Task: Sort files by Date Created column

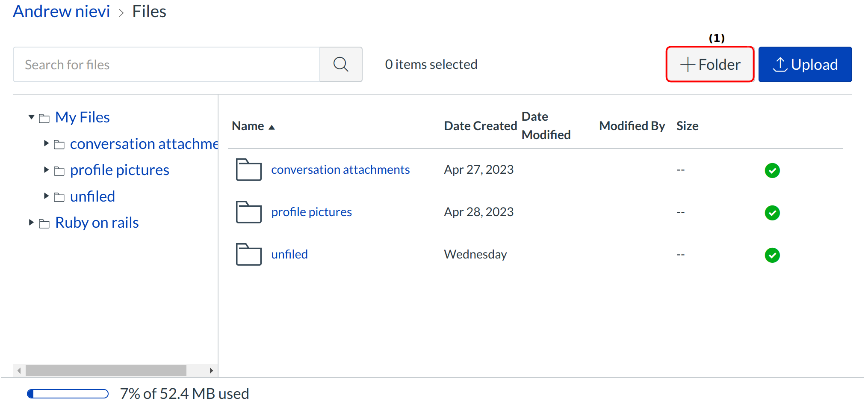Action: (x=480, y=126)
